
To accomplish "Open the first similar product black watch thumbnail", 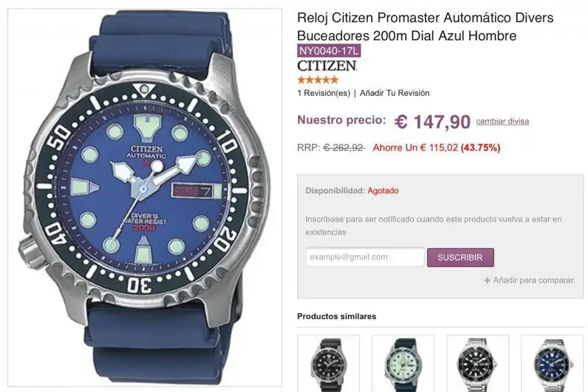I will 328,363.
